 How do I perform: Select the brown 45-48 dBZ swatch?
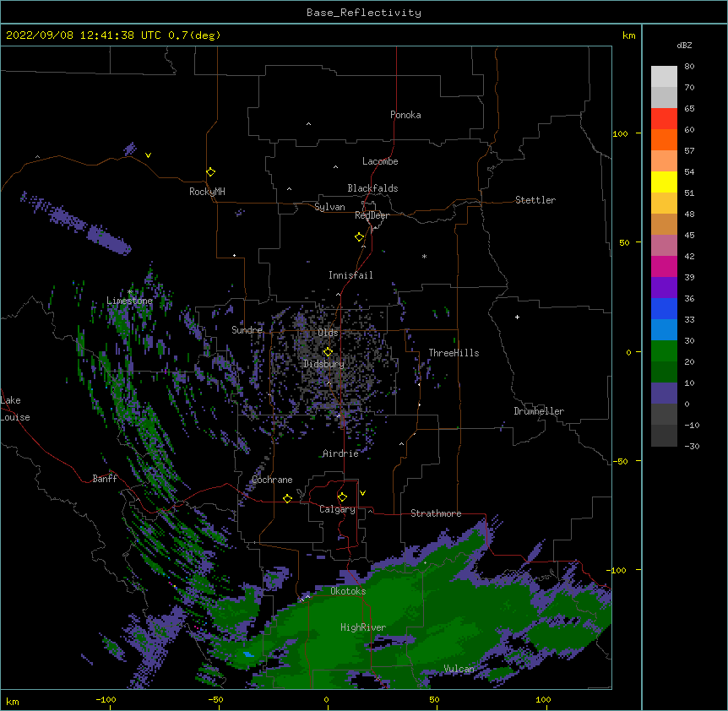664,224
